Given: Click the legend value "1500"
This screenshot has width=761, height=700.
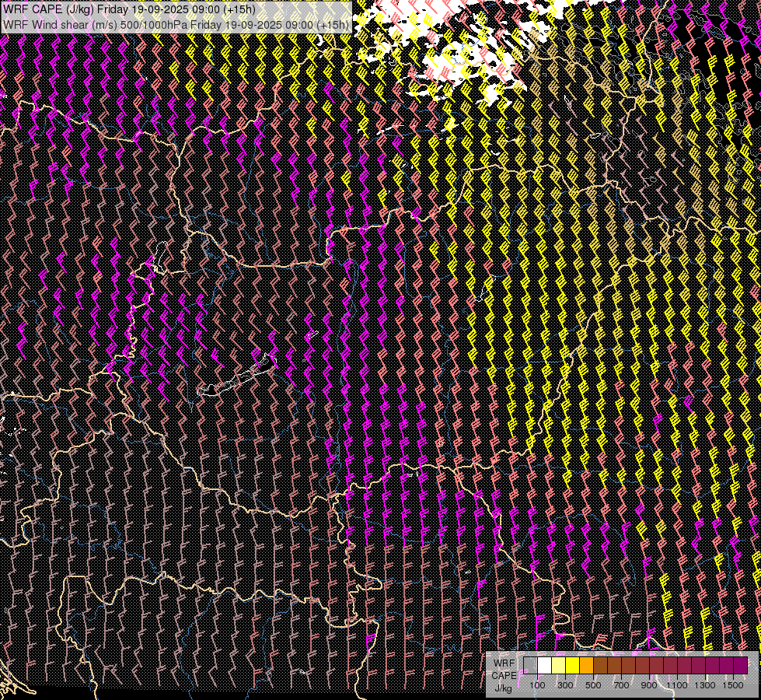Looking at the screenshot, I should [x=733, y=685].
